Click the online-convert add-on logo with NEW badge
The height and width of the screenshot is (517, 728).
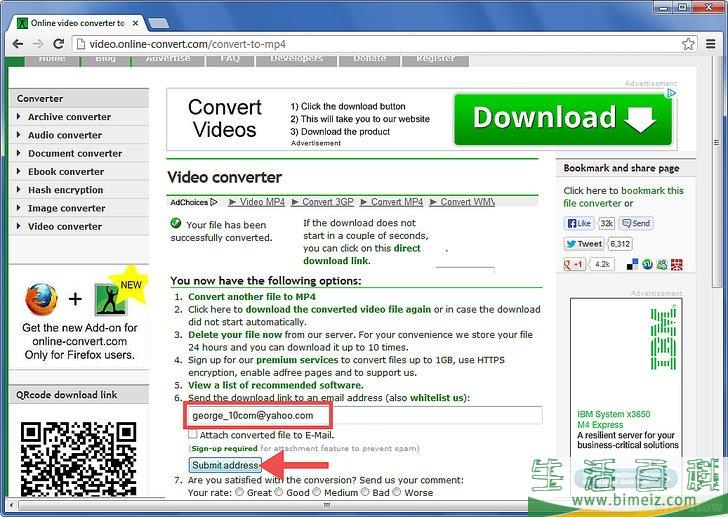click(x=111, y=299)
